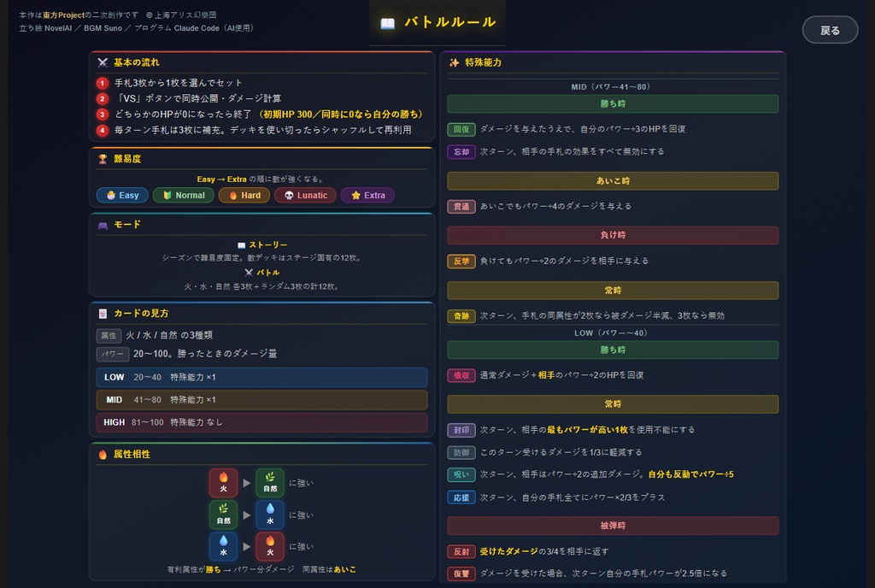Viewport: 875px width, 588px height.
Task: Click the 吸収 ability tag
Action: point(461,375)
